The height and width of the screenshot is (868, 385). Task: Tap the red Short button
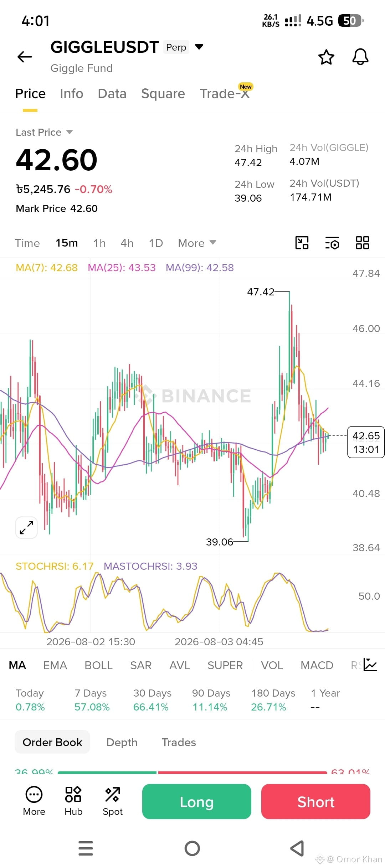coord(316,802)
